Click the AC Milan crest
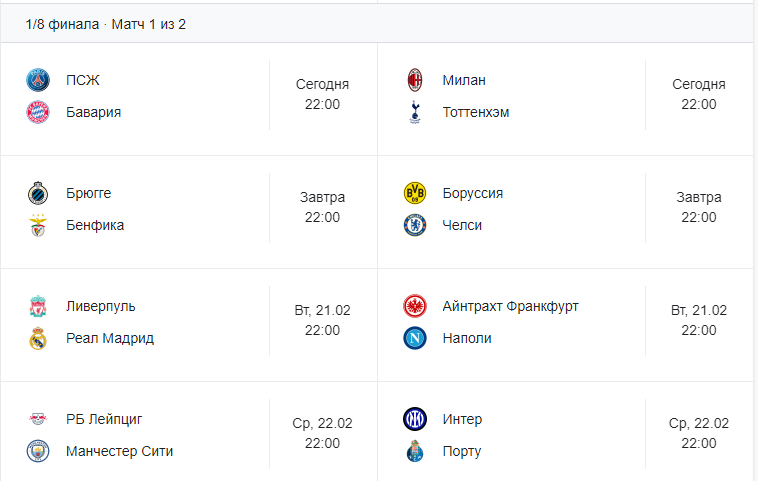The height and width of the screenshot is (481, 758). pos(415,80)
